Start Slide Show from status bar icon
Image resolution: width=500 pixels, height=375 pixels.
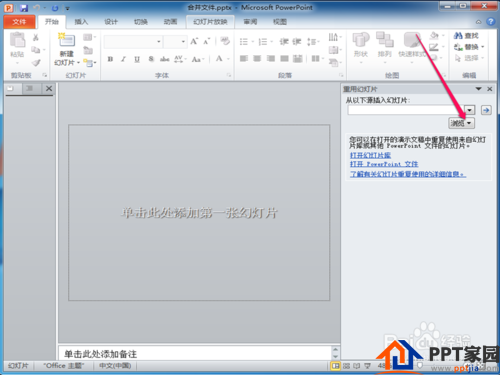[367, 366]
